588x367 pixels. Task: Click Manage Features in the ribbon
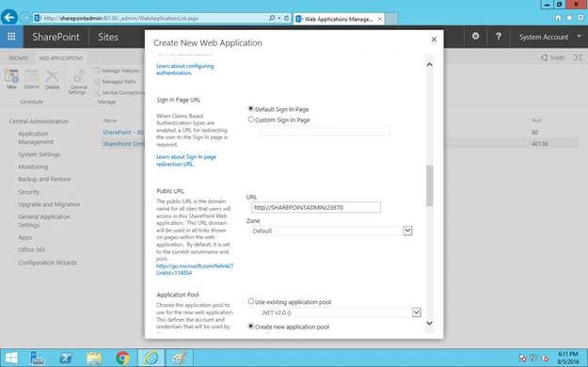[117, 71]
